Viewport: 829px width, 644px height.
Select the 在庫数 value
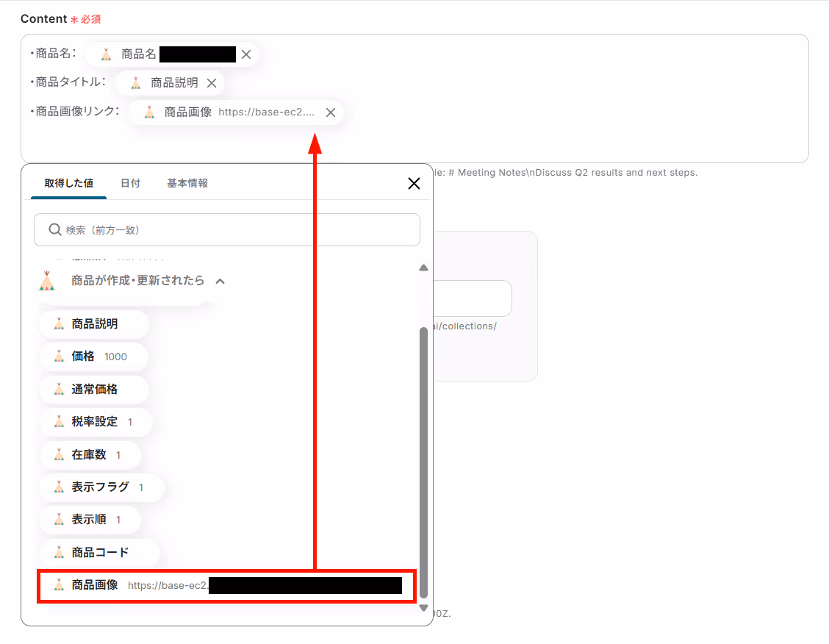(x=90, y=455)
